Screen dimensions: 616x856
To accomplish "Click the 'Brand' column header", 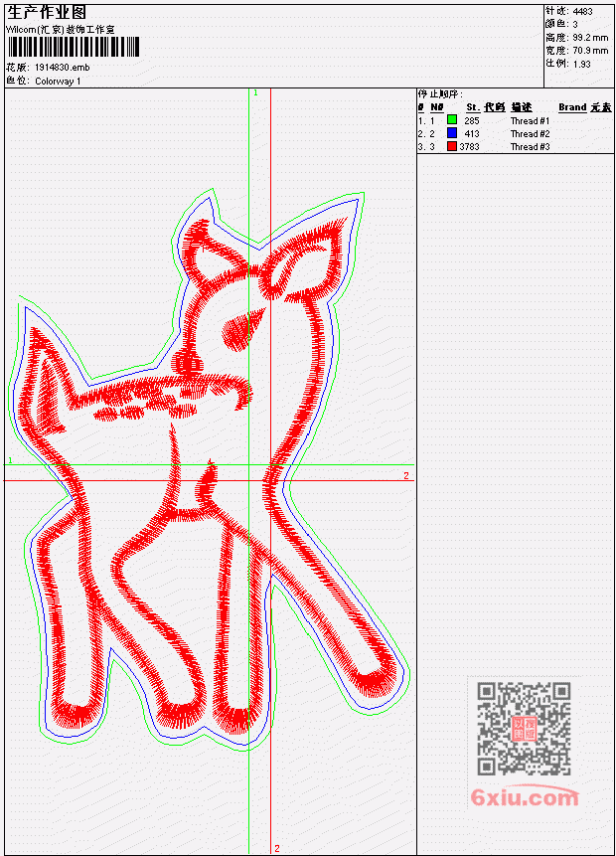I will click(572, 107).
